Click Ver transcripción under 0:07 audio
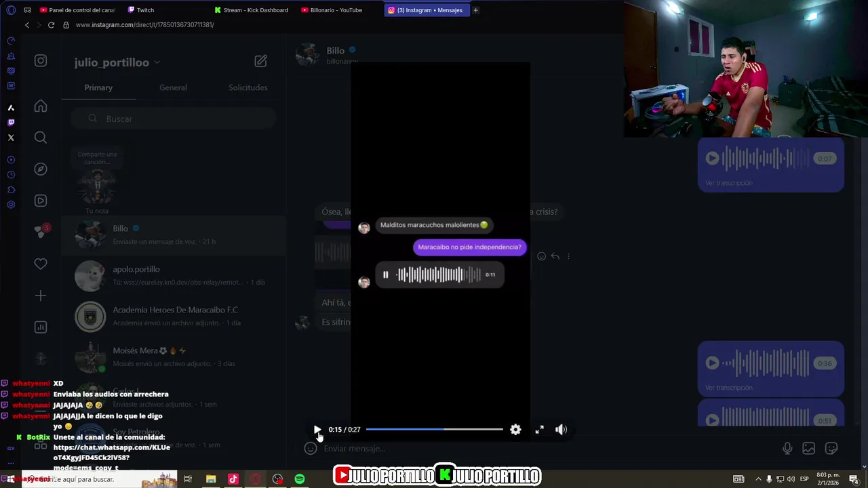Image resolution: width=868 pixels, height=488 pixels. click(x=728, y=183)
